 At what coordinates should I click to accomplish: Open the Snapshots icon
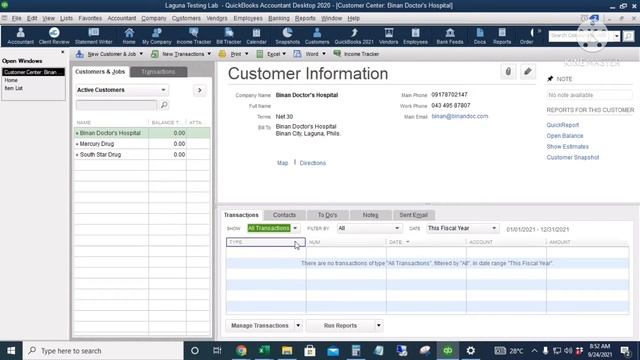coord(287,36)
